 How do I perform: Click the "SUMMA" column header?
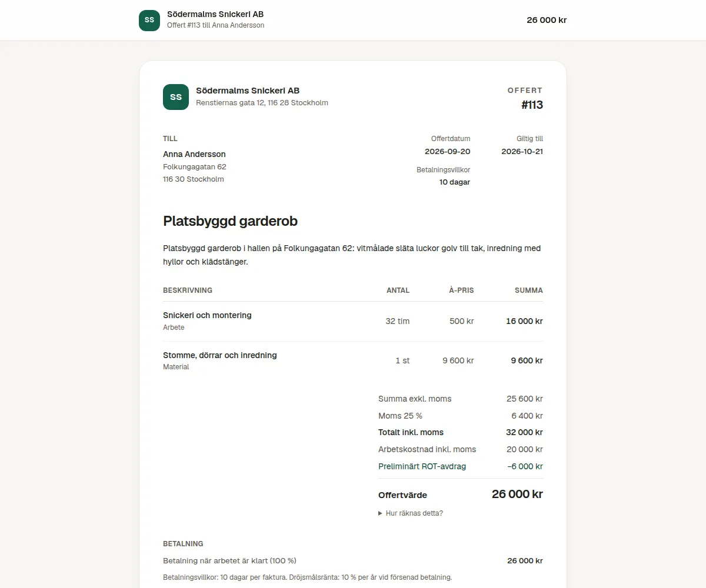tap(529, 290)
